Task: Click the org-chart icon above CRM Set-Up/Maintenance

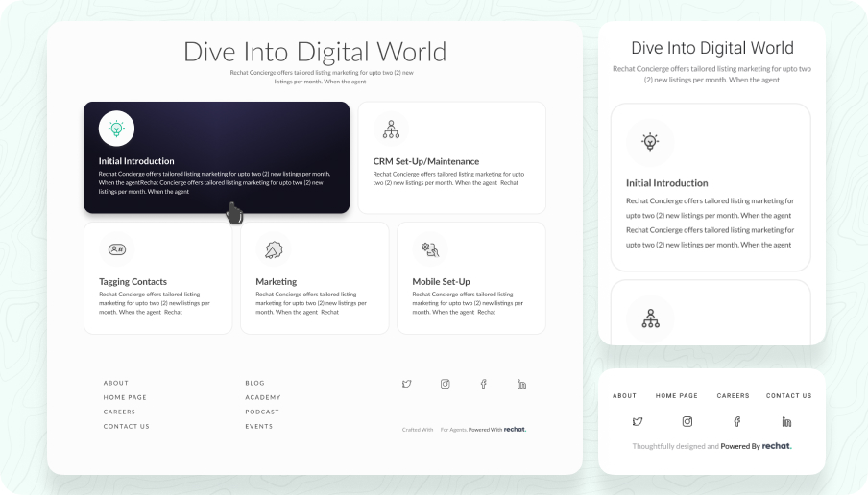Action: pos(391,129)
